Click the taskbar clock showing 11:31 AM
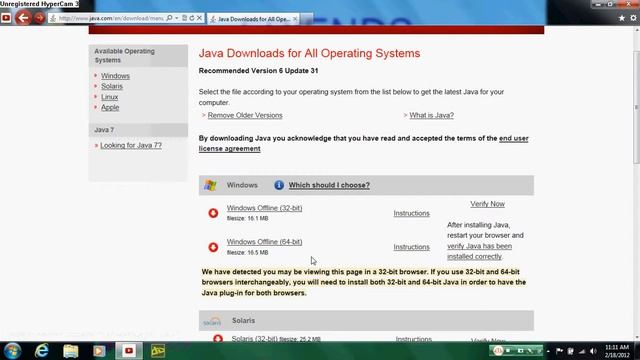Screen dimensions: 640x360 pos(617,351)
